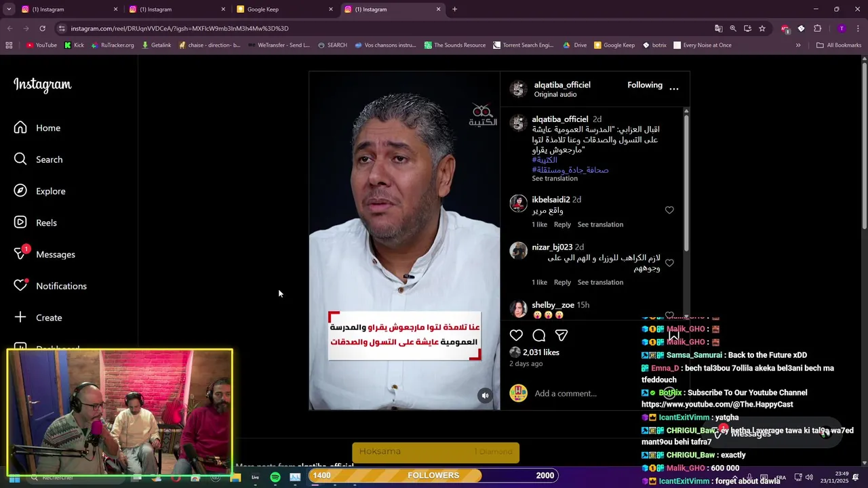Open Kick bookmark

(74, 45)
